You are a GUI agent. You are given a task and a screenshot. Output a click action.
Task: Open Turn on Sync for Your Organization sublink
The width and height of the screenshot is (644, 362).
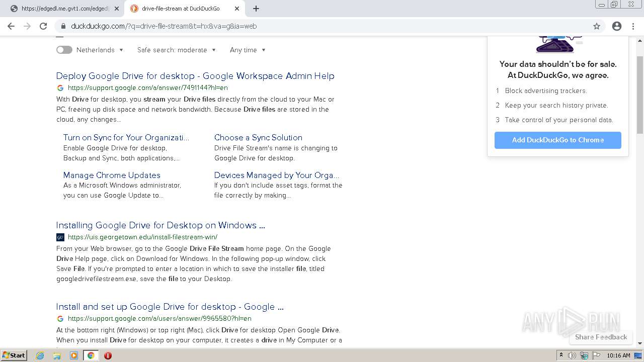click(126, 137)
